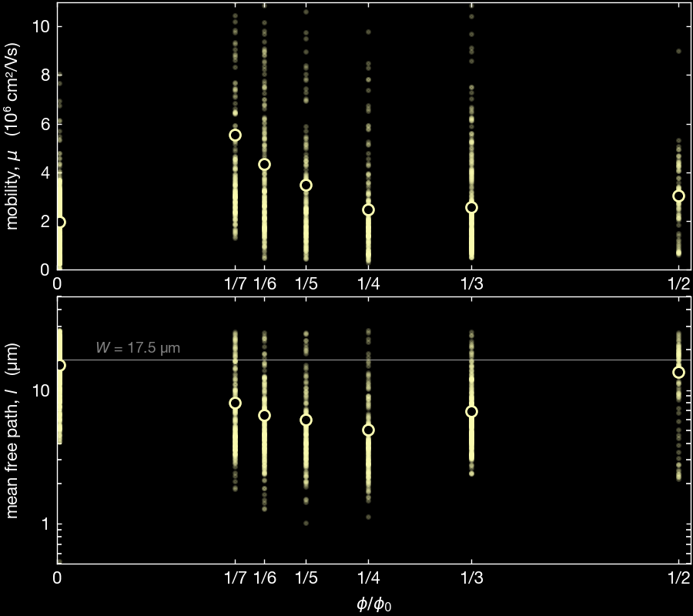
Task: Select the mean mobility marker at 1/5
Action: tap(306, 185)
